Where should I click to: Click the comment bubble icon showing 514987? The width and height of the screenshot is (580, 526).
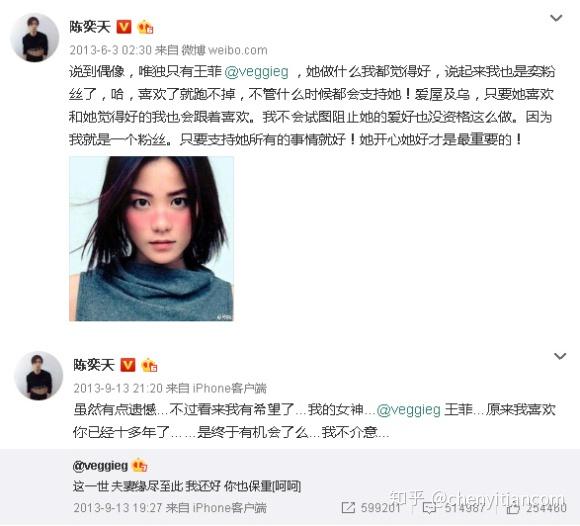click(430, 508)
